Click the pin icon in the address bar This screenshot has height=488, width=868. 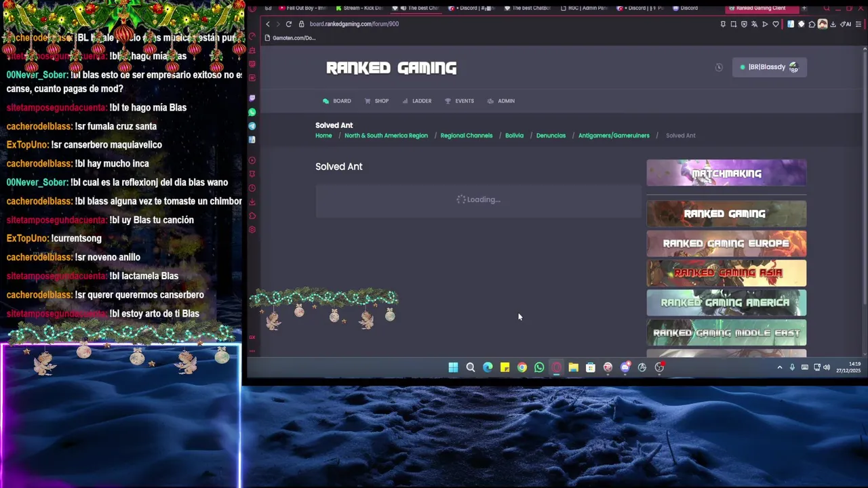click(723, 24)
